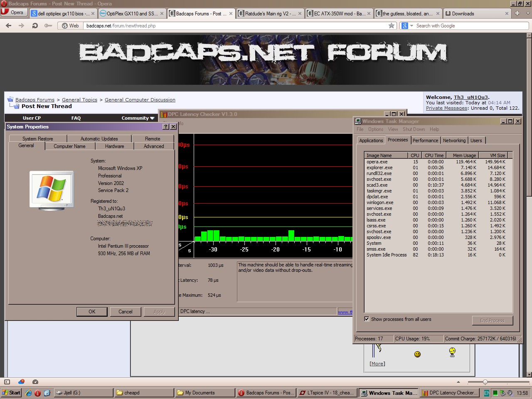Go forward with the Opera forward arrow
The image size is (532, 399).
click(22, 26)
